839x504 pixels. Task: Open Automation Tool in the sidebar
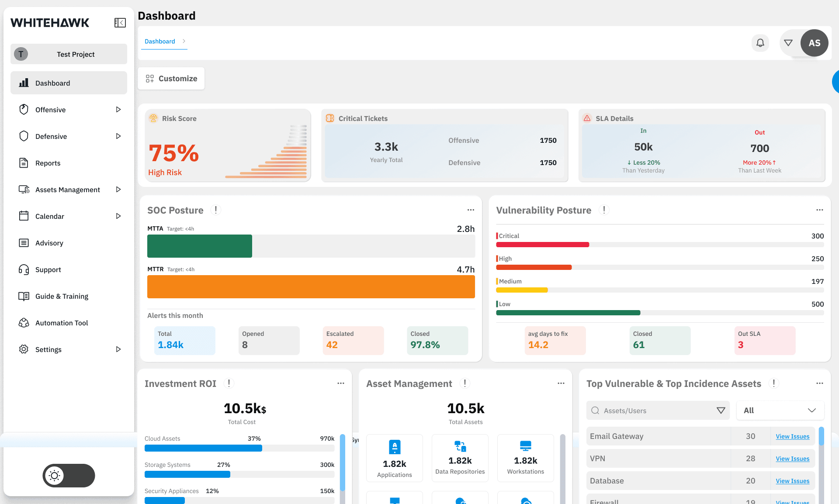click(x=69, y=322)
